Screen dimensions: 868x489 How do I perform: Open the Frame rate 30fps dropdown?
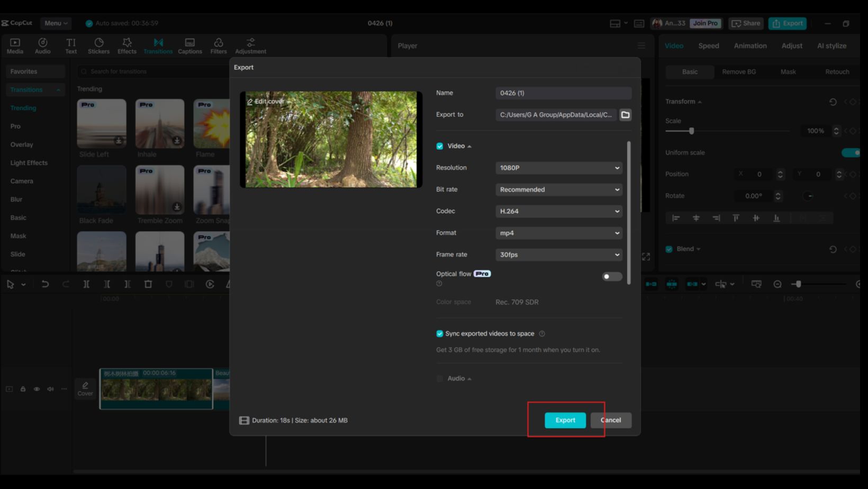point(559,255)
